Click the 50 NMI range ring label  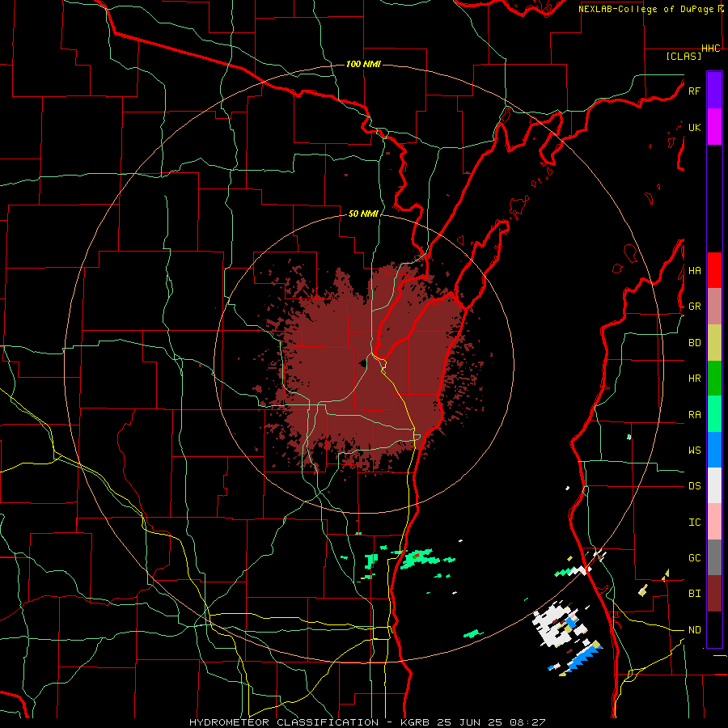coord(363,214)
